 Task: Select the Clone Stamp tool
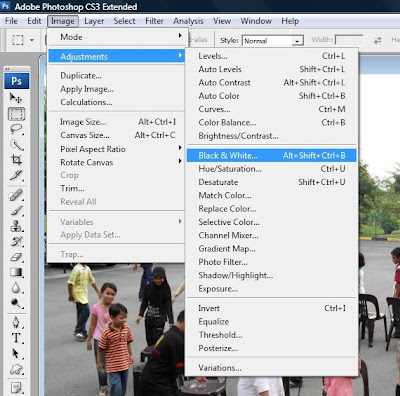pyautogui.click(x=16, y=226)
